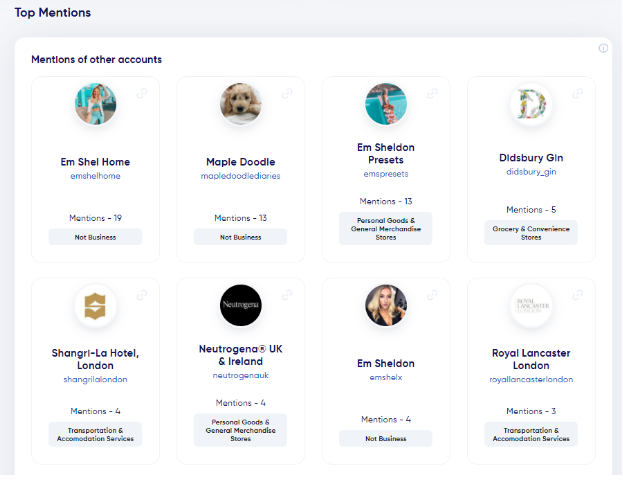This screenshot has height=481, width=623.
Task: Click Not Business tag under Em Shel Home
Action: point(95,237)
